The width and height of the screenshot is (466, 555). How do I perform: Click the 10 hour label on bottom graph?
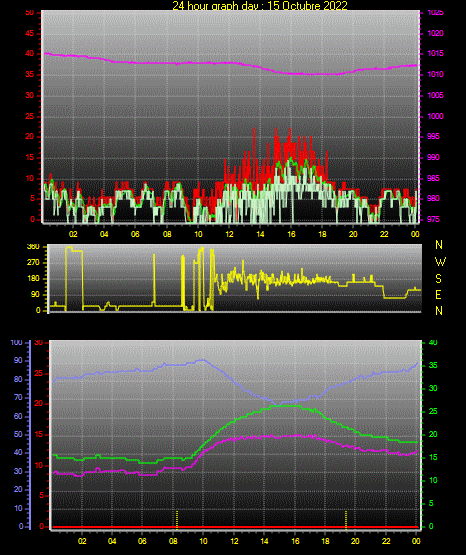point(203,541)
